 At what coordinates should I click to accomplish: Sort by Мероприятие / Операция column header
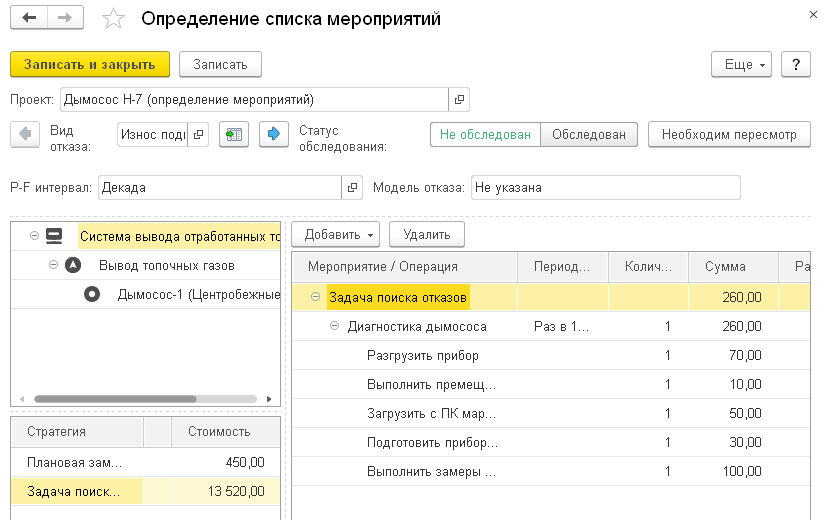pyautogui.click(x=404, y=267)
